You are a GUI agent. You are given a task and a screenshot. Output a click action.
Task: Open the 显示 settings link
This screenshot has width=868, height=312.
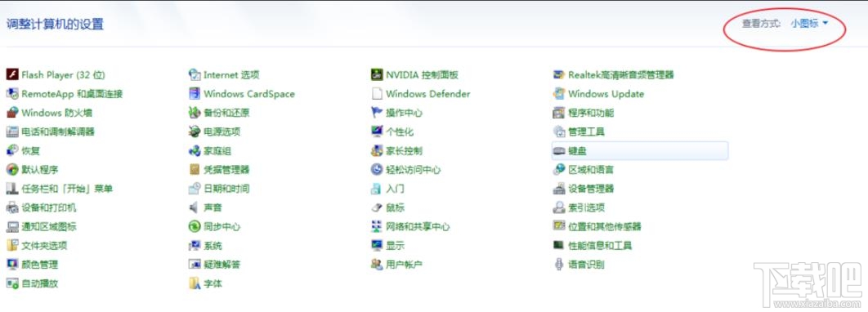coord(395,245)
